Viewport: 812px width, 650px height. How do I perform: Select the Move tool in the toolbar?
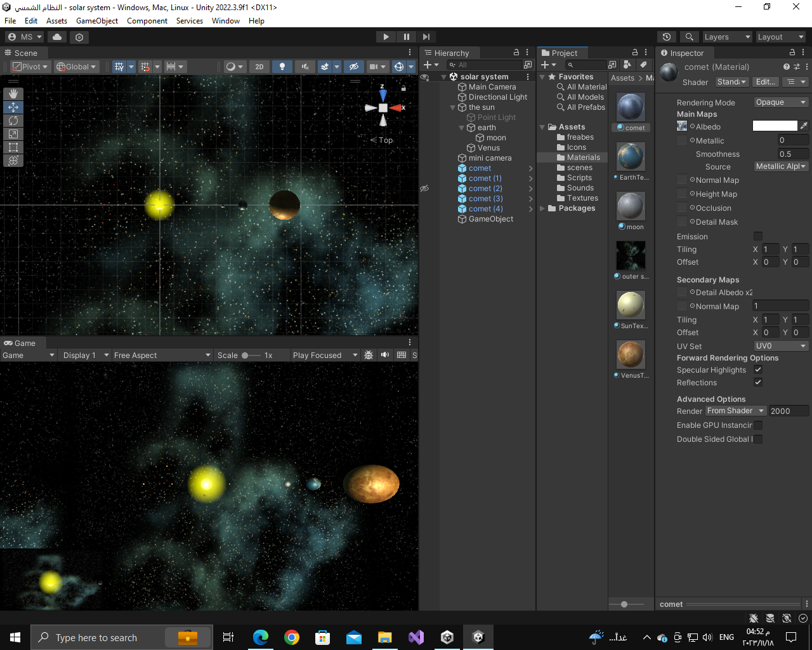13,107
